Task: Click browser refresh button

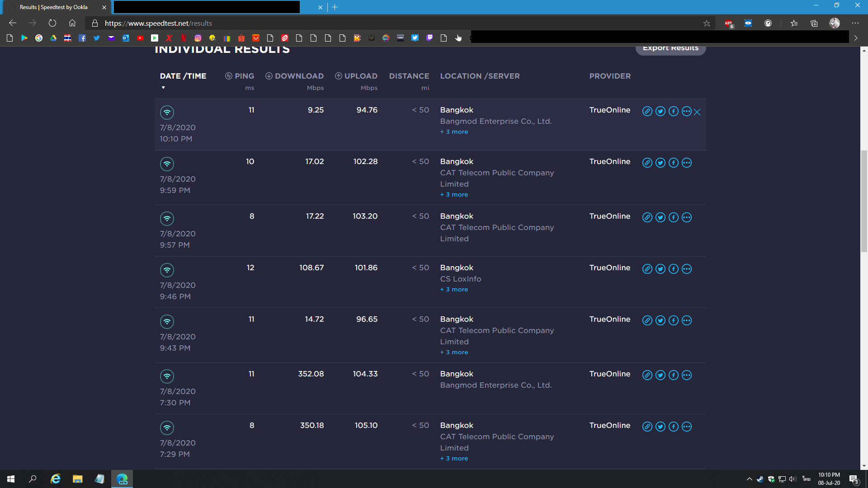Action: (x=52, y=23)
